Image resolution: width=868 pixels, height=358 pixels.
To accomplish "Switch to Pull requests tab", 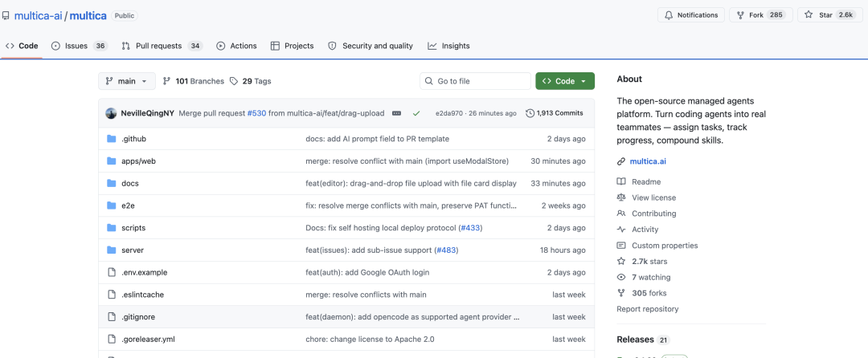I will (161, 46).
